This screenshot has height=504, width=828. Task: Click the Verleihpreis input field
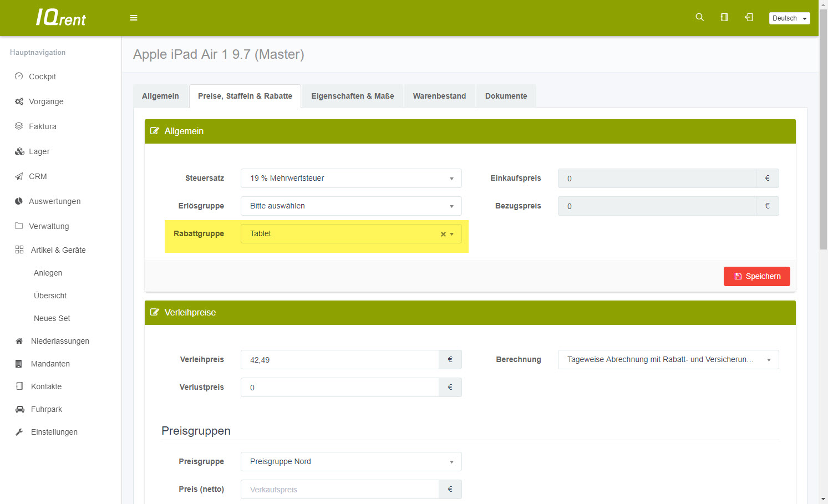click(339, 360)
